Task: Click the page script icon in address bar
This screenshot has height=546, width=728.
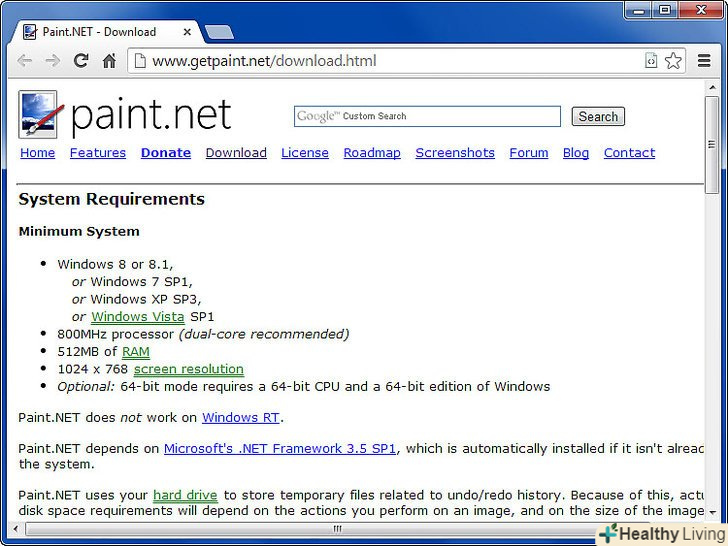Action: [651, 61]
